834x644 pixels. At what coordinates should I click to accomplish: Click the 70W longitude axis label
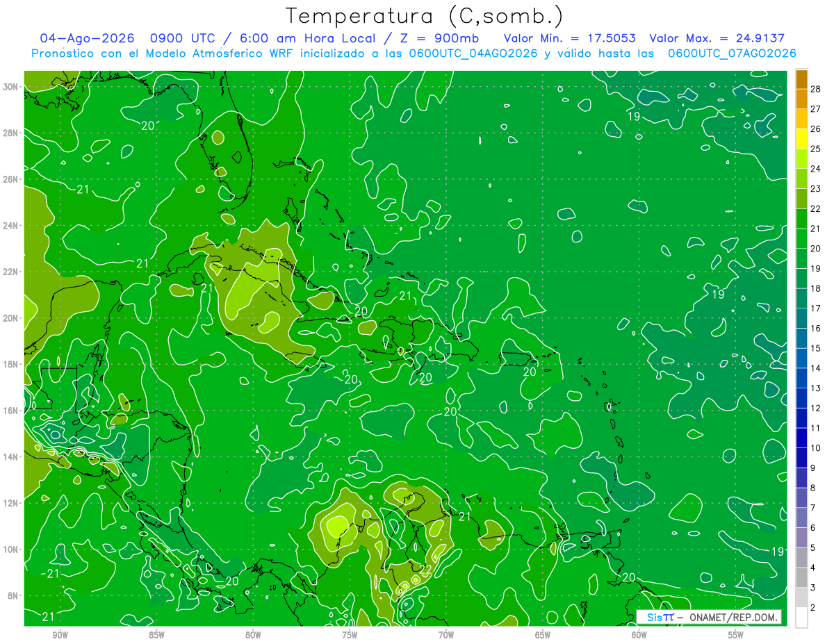pos(446,635)
